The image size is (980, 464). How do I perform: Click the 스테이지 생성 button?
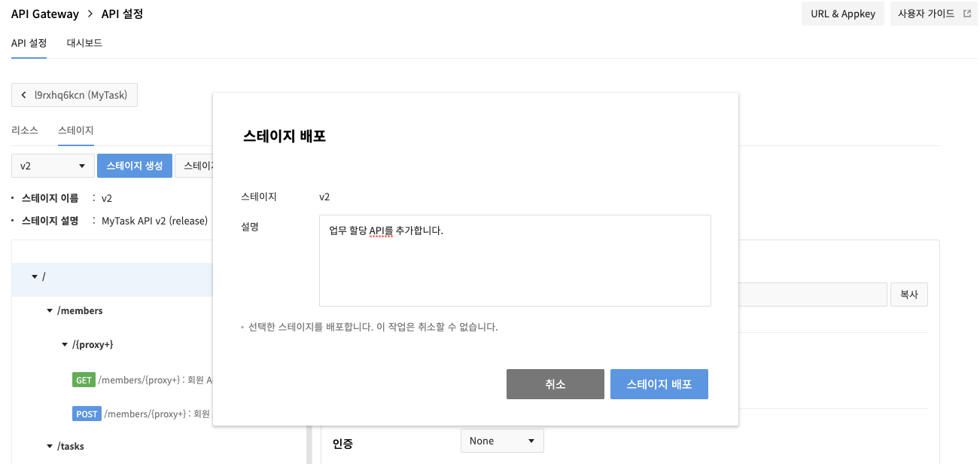pyautogui.click(x=135, y=166)
